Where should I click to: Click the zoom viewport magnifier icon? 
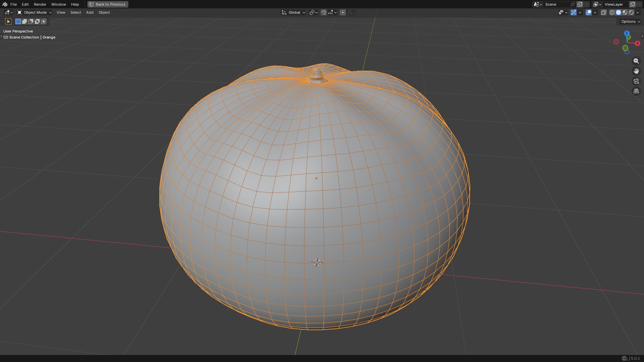pyautogui.click(x=636, y=61)
